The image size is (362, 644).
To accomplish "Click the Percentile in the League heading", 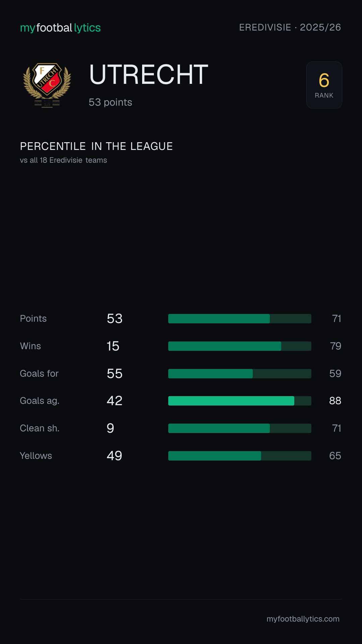I will (96, 146).
